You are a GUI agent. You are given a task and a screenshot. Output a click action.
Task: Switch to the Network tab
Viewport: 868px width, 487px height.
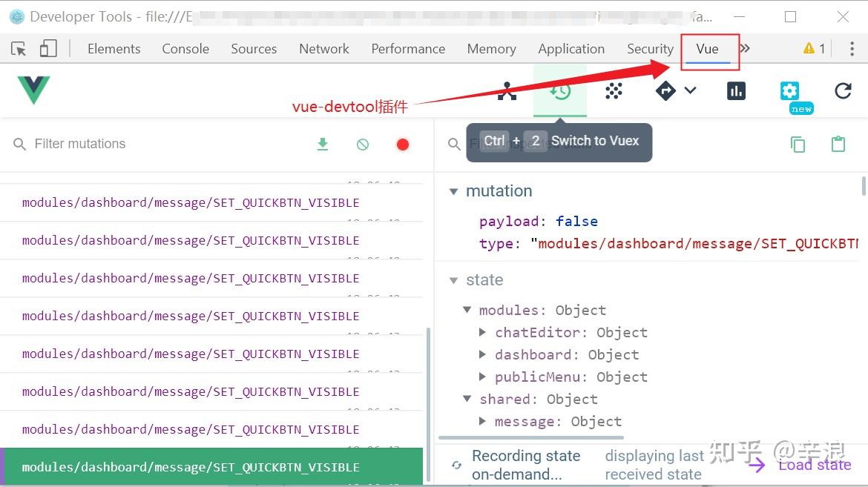(x=323, y=48)
